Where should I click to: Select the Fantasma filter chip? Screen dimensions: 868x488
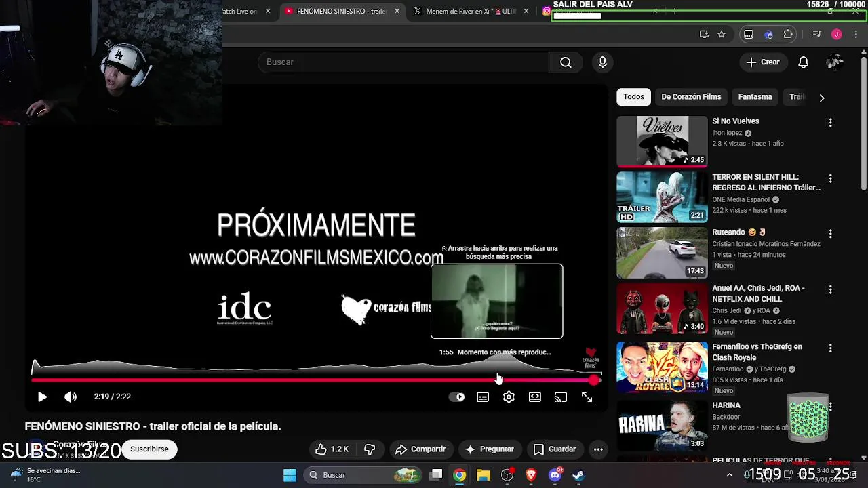pos(755,97)
